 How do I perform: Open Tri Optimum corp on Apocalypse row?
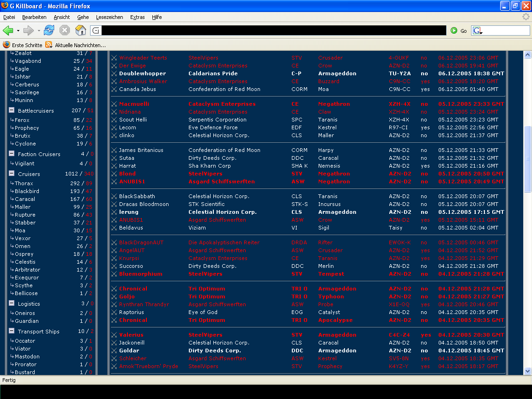pyautogui.click(x=206, y=320)
